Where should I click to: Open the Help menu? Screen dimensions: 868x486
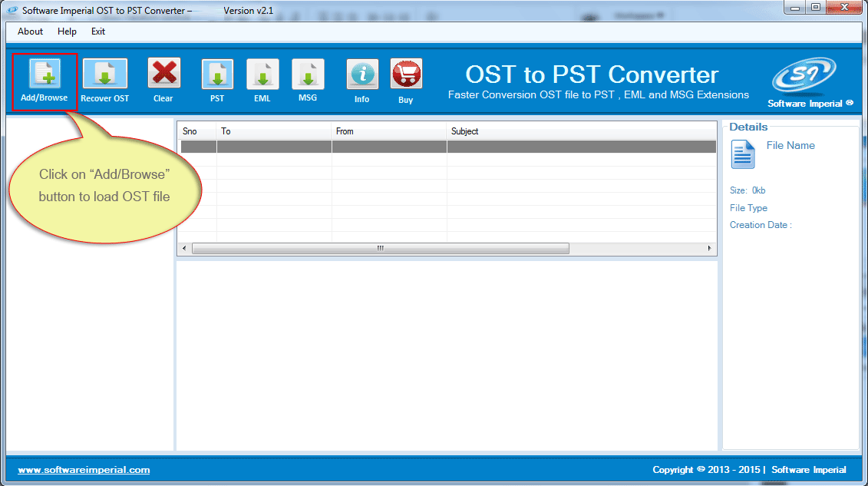(x=67, y=31)
